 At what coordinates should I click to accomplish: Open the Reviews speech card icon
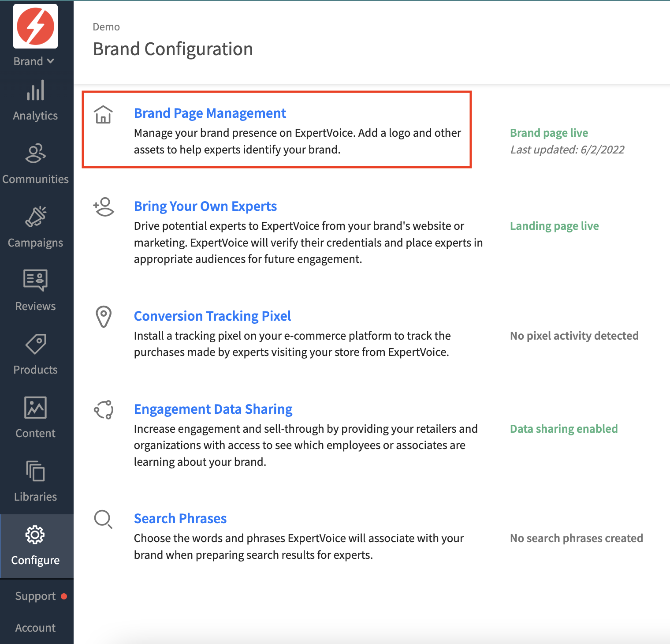(x=35, y=280)
